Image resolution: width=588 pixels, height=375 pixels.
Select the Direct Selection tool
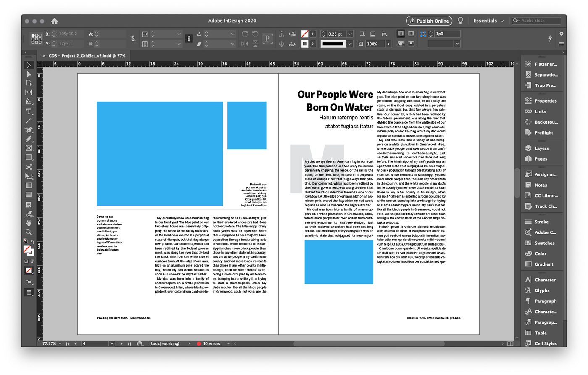click(29, 74)
